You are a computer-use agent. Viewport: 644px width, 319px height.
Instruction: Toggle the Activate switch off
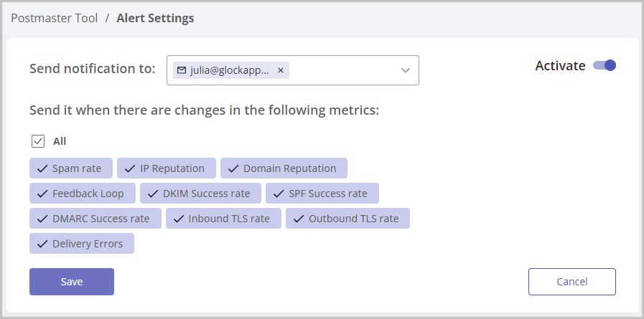(605, 66)
